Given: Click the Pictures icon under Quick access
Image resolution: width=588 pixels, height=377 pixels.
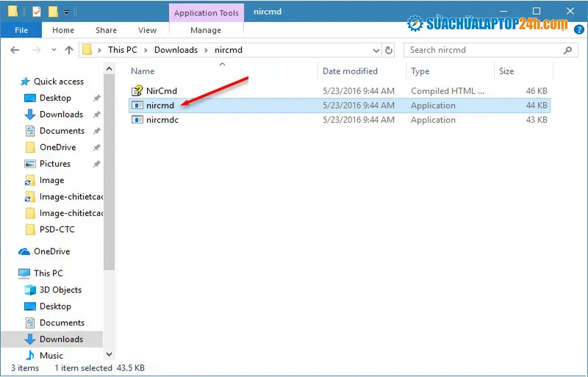Looking at the screenshot, I should click(x=30, y=164).
